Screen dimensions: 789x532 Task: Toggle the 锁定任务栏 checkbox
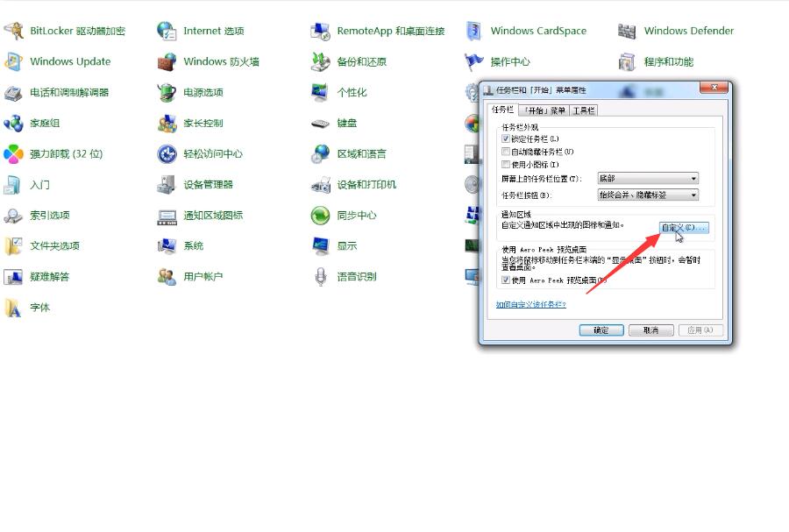[x=506, y=138]
